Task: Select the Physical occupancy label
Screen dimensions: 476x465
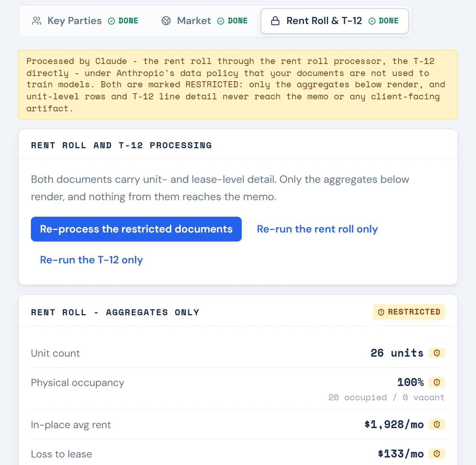Action: click(78, 383)
